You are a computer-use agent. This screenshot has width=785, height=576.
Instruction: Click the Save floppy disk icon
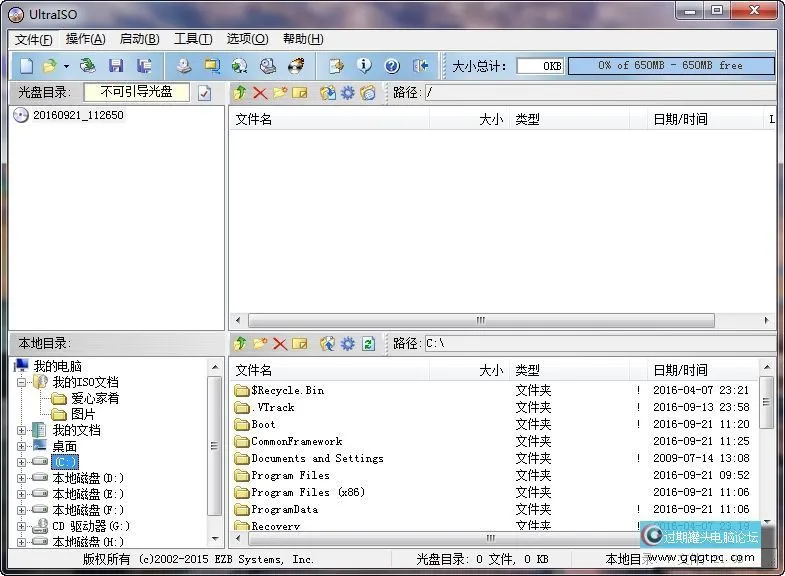pyautogui.click(x=116, y=66)
